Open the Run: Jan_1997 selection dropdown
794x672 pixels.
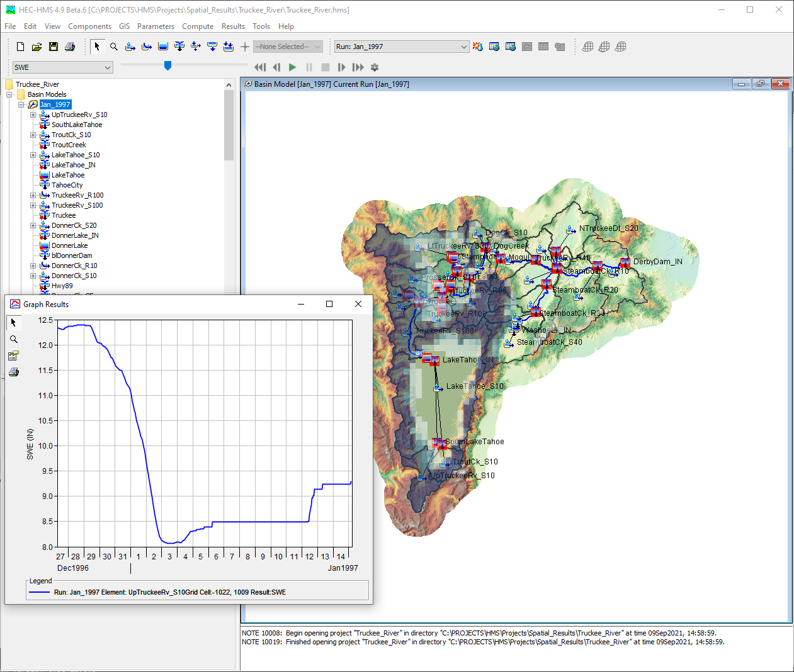[x=402, y=47]
